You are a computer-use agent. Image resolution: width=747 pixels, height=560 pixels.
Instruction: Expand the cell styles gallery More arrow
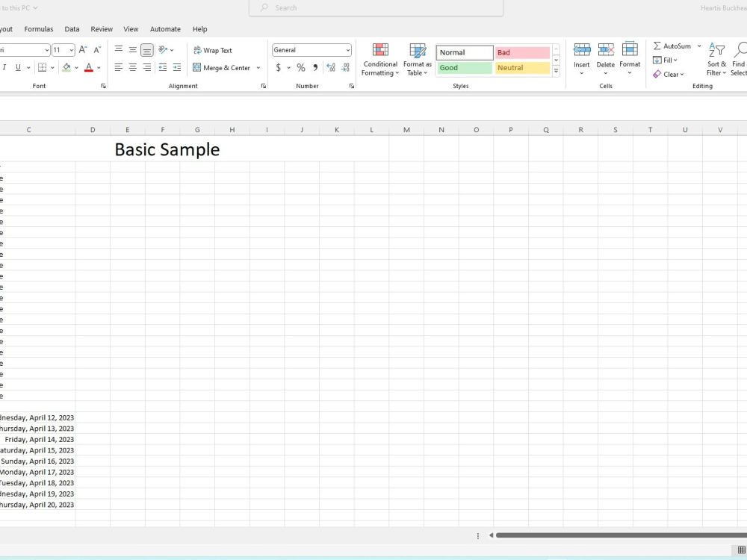[x=556, y=70]
